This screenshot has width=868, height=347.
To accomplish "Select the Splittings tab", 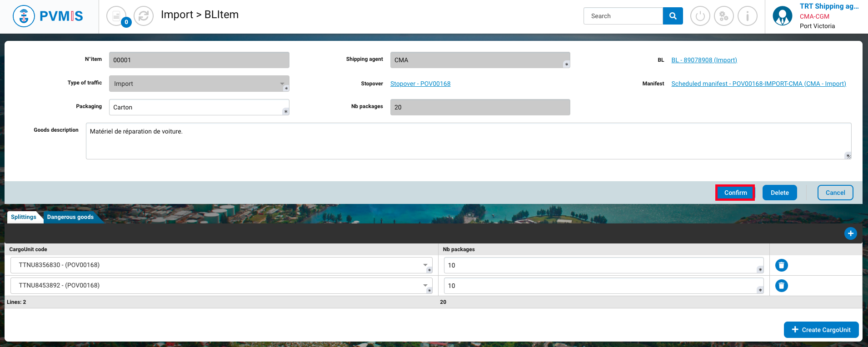I will pyautogui.click(x=24, y=217).
